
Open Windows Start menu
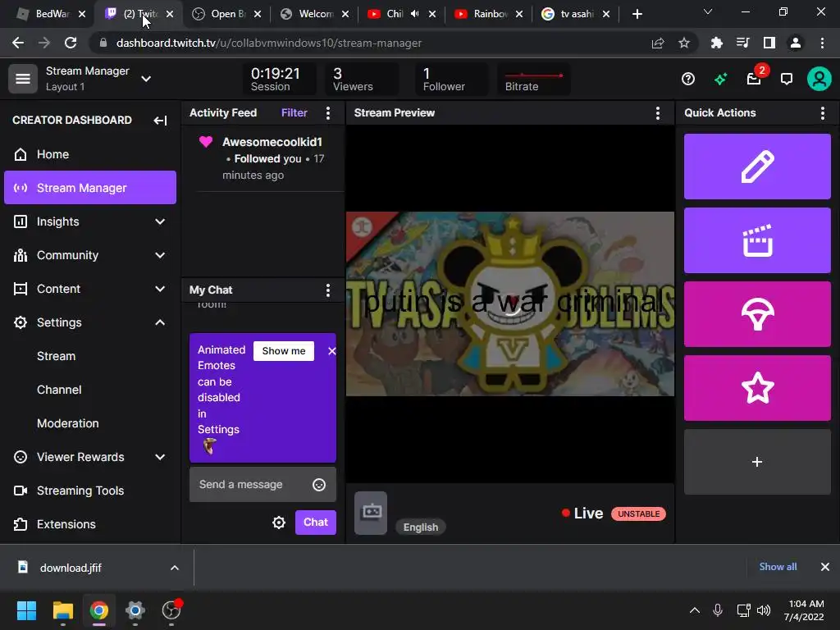pos(26,610)
